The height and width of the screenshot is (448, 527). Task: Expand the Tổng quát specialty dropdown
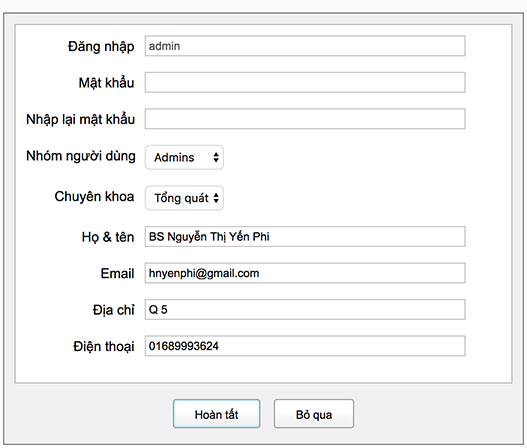pos(184,198)
